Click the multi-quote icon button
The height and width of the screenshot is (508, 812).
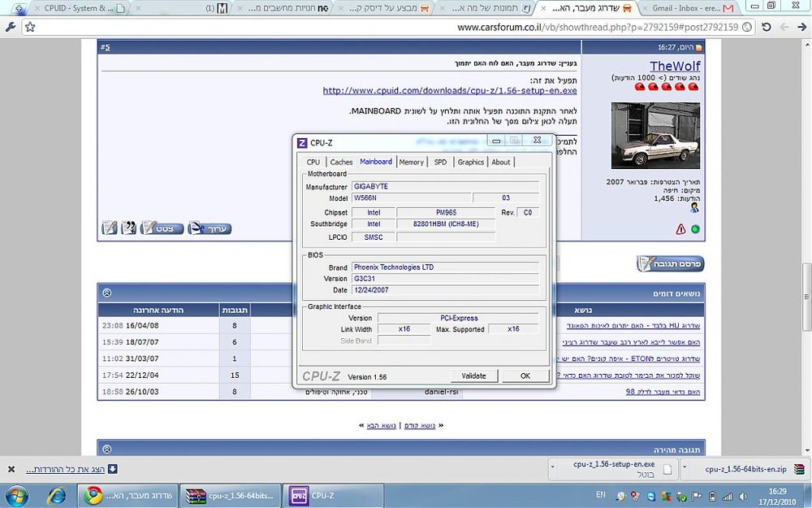128,228
